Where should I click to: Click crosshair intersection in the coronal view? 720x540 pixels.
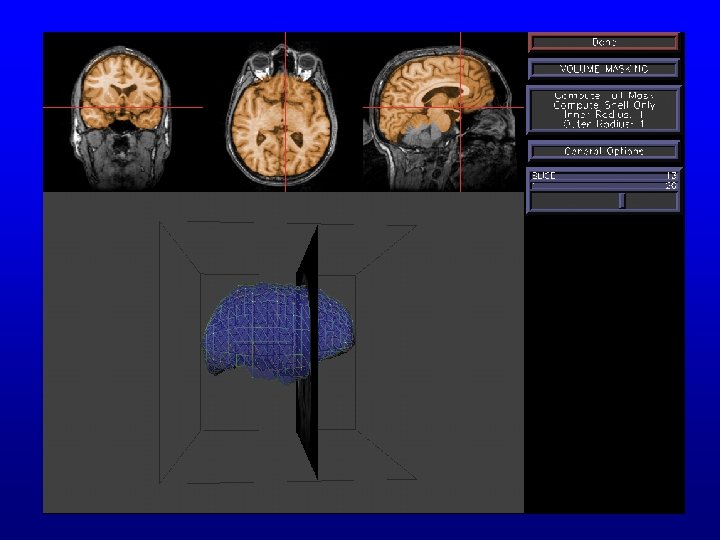[124, 106]
